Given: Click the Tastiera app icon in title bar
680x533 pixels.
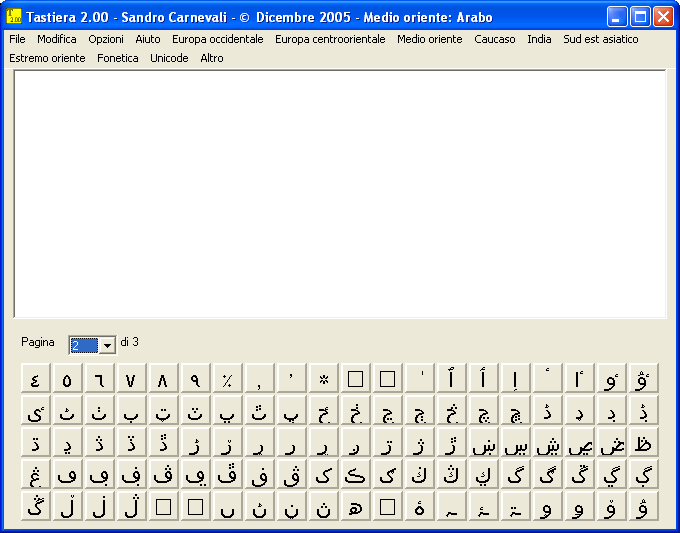Looking at the screenshot, I should point(14,17).
